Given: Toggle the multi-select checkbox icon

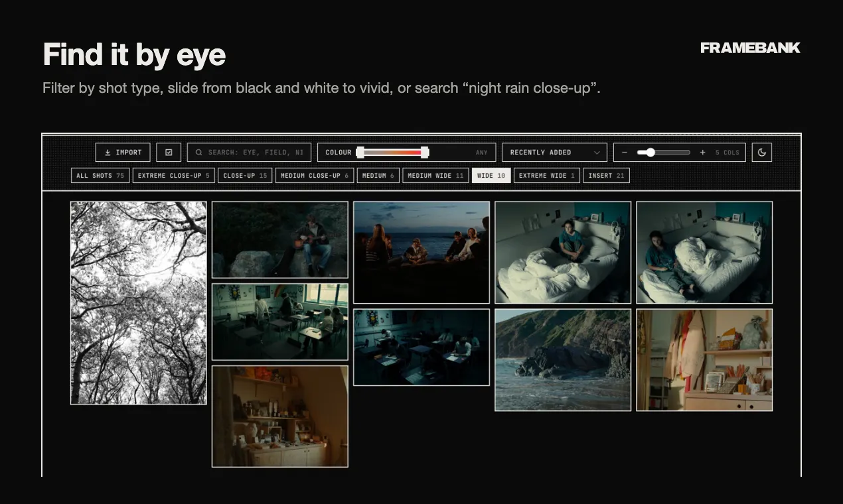Looking at the screenshot, I should point(169,153).
